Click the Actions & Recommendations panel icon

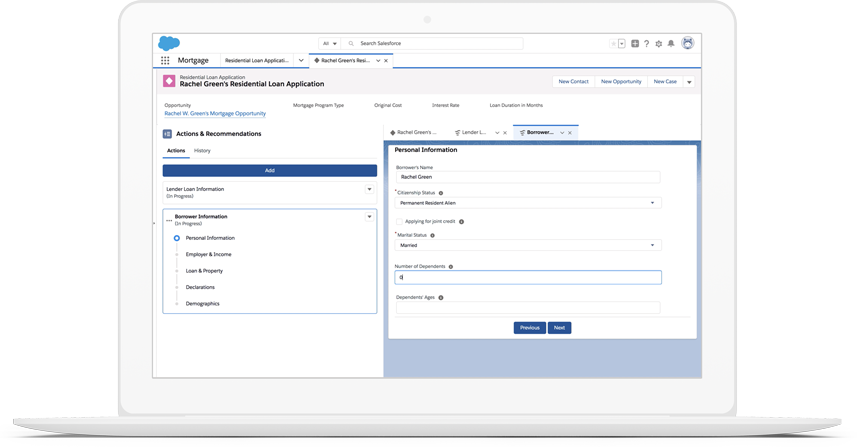point(167,134)
